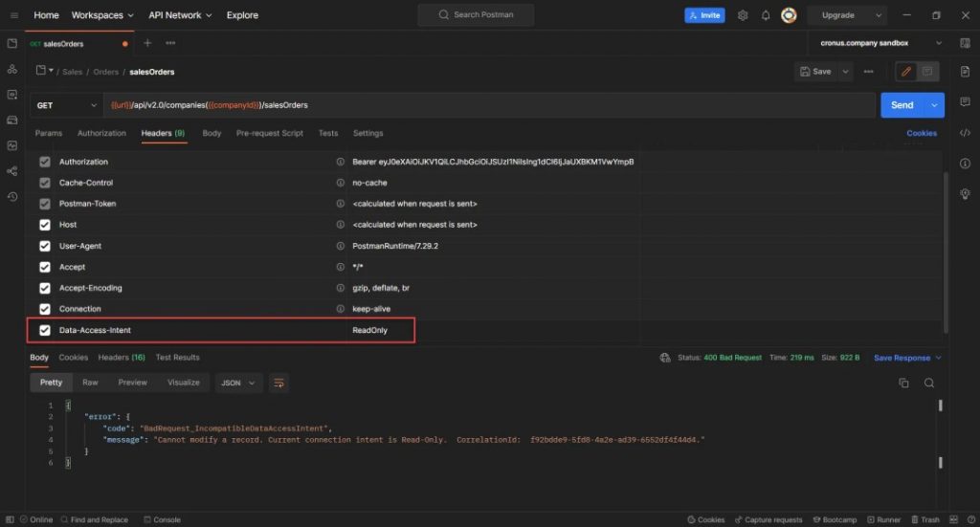Click the Search Postman field

(x=476, y=15)
